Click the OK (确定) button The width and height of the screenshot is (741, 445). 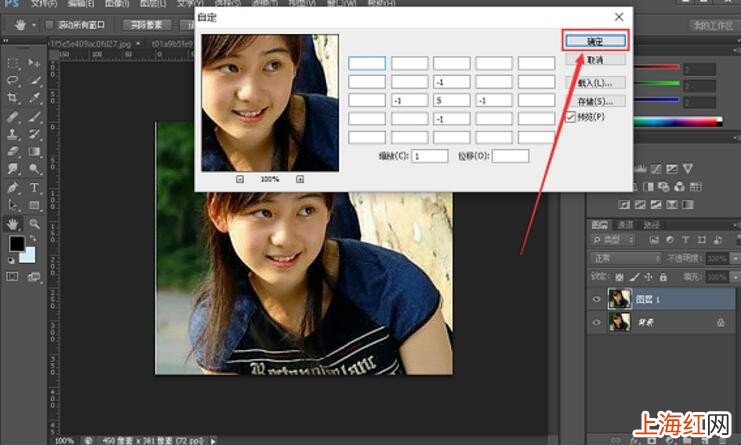point(595,41)
